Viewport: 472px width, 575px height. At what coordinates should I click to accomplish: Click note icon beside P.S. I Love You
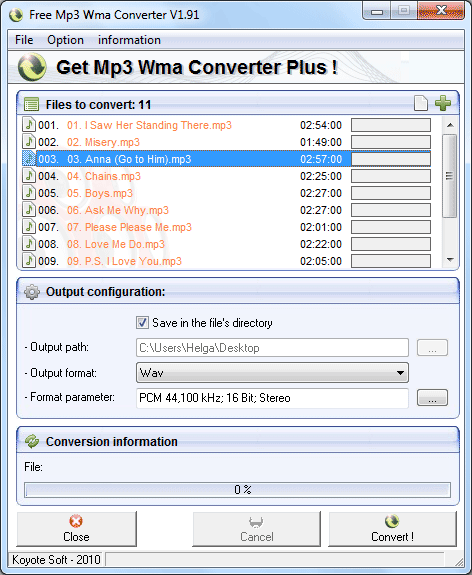click(29, 261)
